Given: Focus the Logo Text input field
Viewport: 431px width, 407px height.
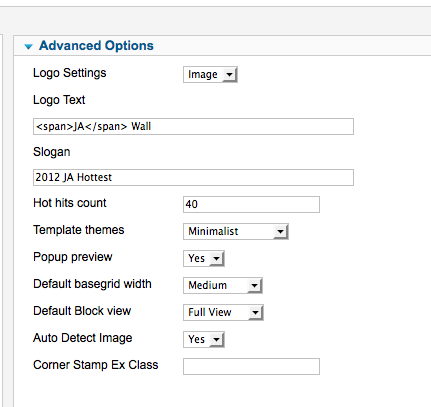Looking at the screenshot, I should tap(193, 126).
